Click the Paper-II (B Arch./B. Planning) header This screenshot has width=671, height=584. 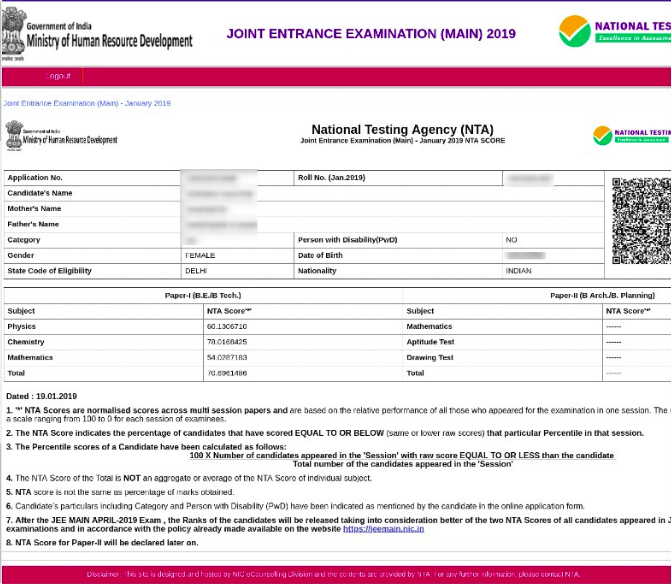coord(603,295)
